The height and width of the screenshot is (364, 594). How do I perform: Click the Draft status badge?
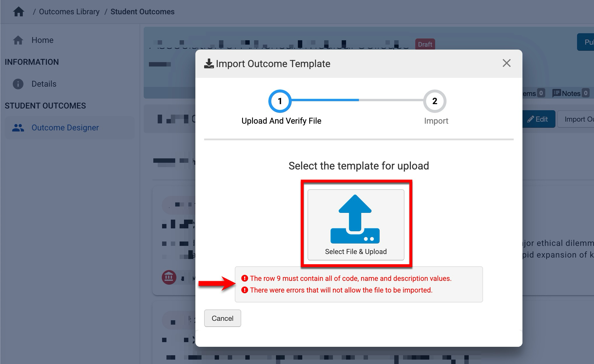(425, 44)
